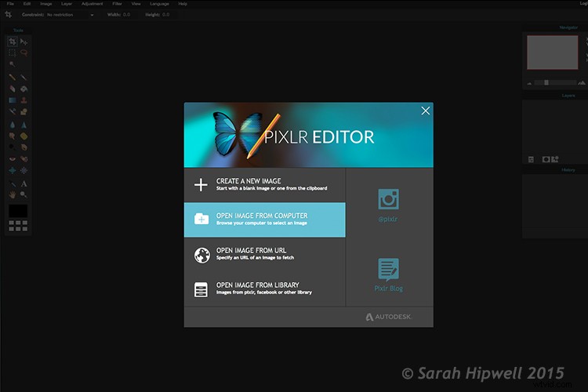Viewport: 588px width, 392px height.
Task: Select the Color Replace tool
Action: tap(13, 111)
